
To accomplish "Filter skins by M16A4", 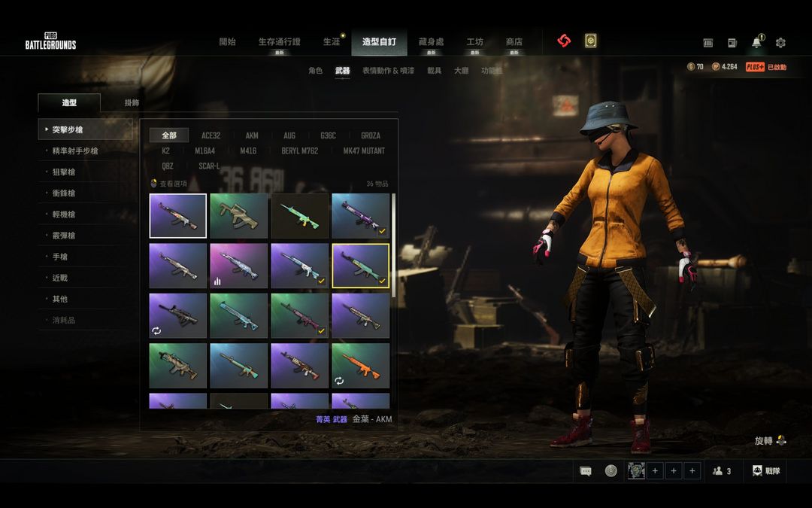I will [205, 151].
